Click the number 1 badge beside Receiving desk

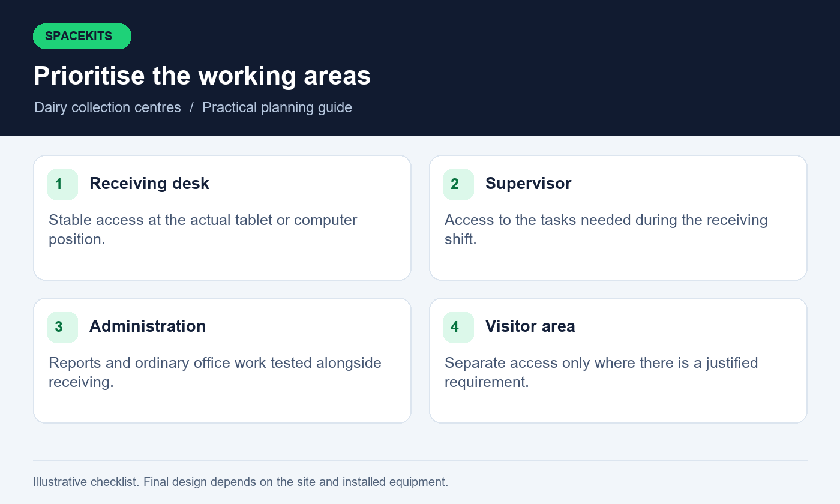(62, 184)
